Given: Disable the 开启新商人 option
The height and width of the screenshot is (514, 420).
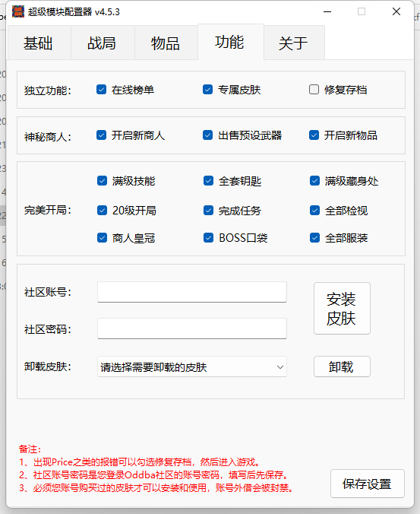Looking at the screenshot, I should [102, 135].
